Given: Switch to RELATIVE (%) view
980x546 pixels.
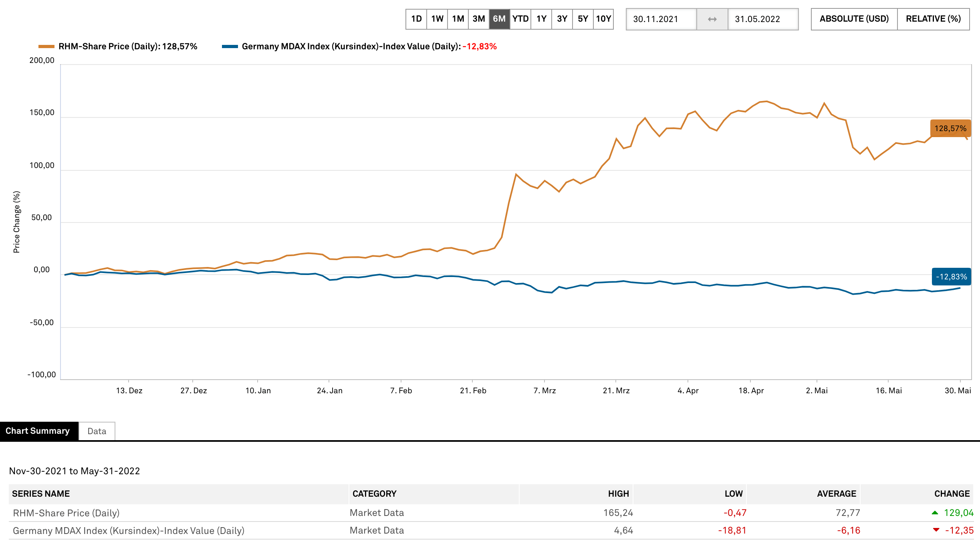Looking at the screenshot, I should (933, 19).
